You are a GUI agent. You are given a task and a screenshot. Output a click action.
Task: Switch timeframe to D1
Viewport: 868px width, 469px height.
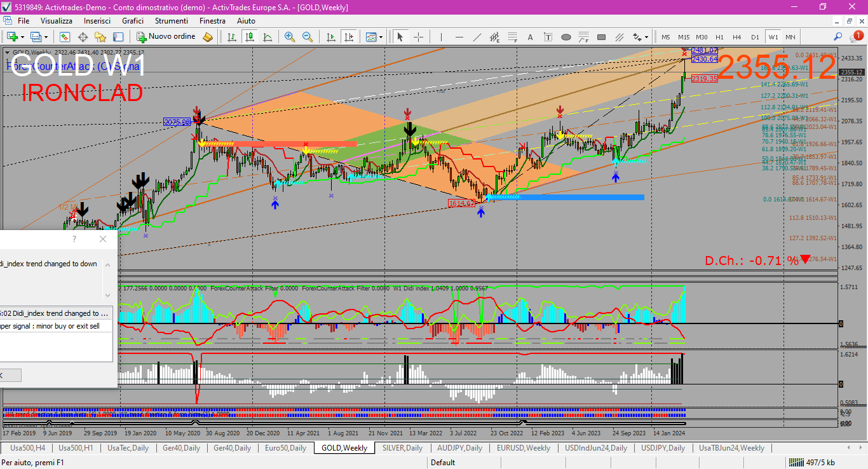click(755, 37)
